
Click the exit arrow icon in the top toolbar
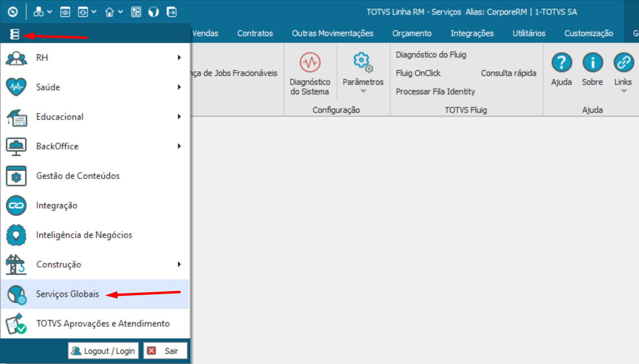pyautogui.click(x=171, y=12)
